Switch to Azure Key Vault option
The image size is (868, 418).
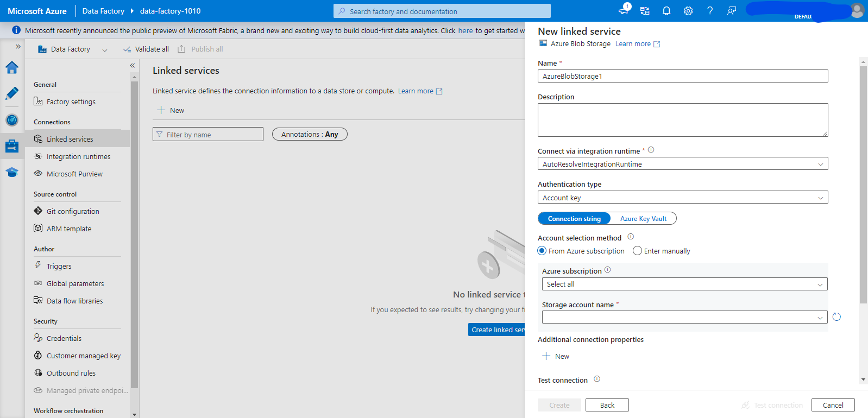tap(643, 218)
